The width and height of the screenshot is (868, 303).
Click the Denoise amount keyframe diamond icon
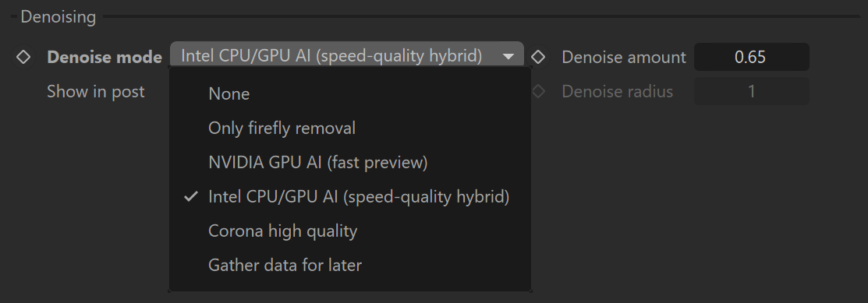(x=538, y=57)
